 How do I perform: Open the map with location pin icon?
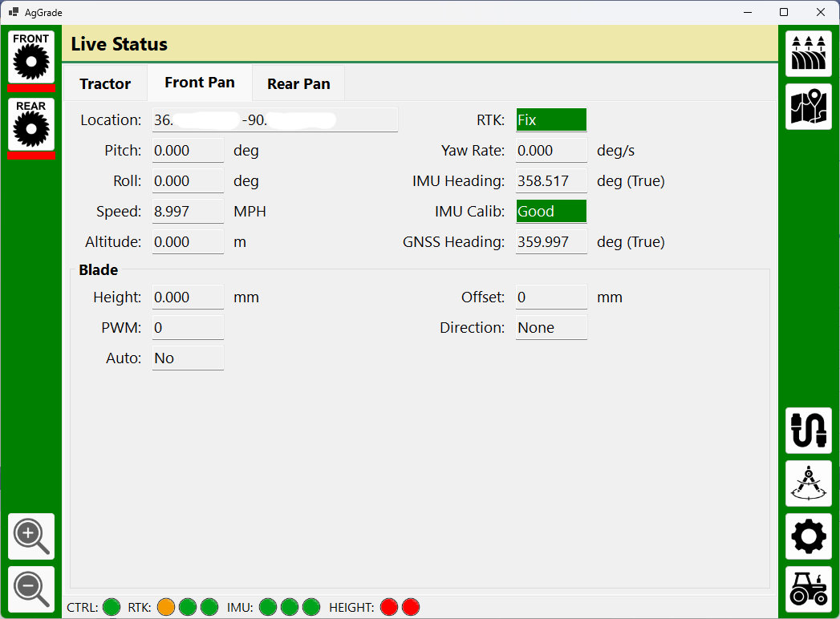pos(808,107)
